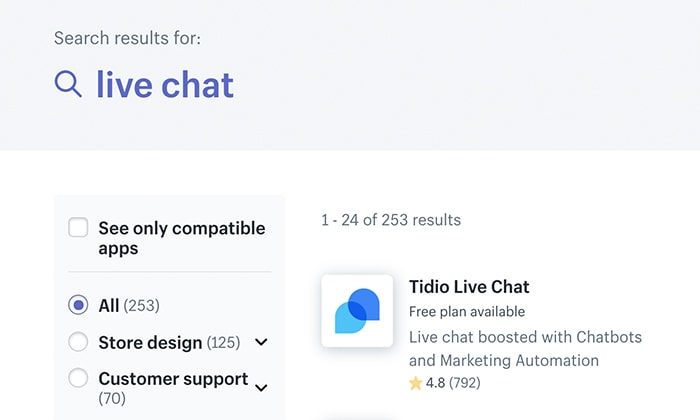Click the All (253) filter label

(129, 306)
